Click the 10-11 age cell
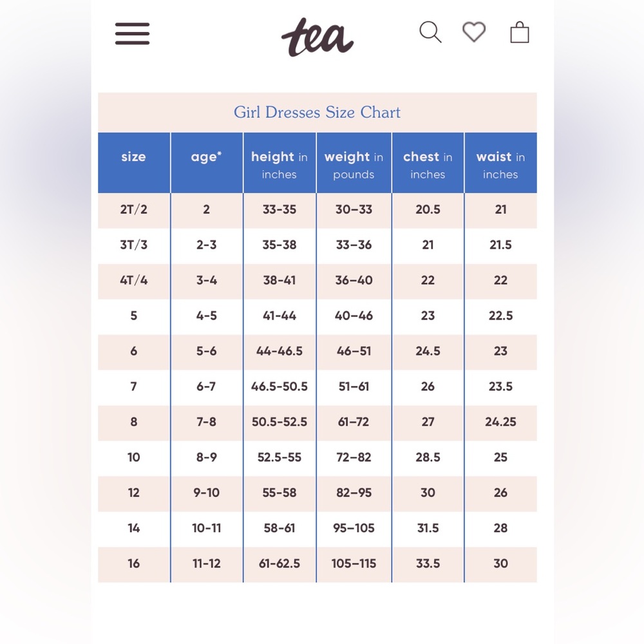This screenshot has width=644, height=644. pyautogui.click(x=207, y=528)
